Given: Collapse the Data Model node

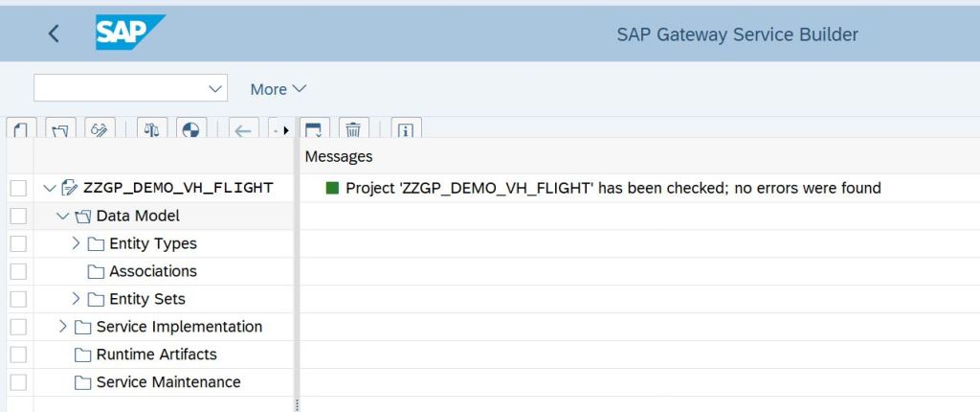Looking at the screenshot, I should click(63, 216).
